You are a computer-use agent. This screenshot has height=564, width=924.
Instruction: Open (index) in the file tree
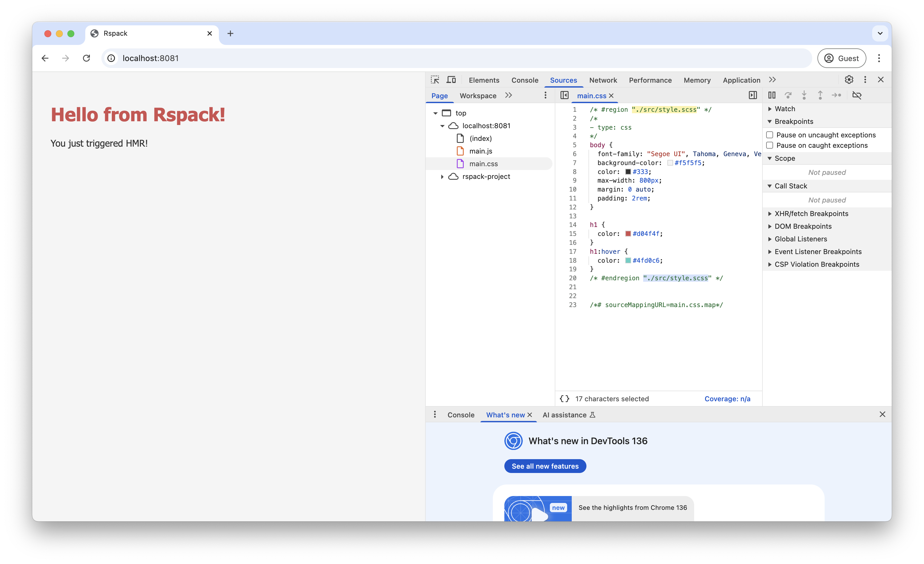(480, 138)
